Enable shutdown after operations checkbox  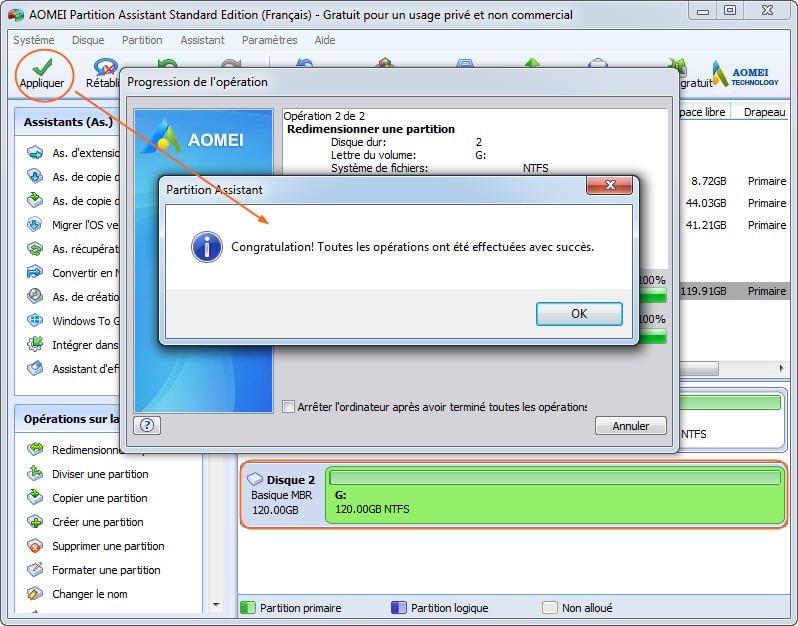288,407
